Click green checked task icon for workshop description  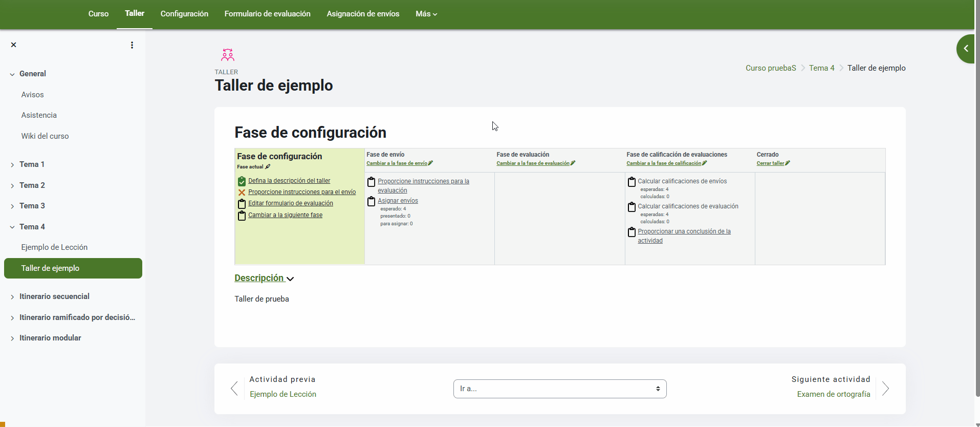[242, 181]
